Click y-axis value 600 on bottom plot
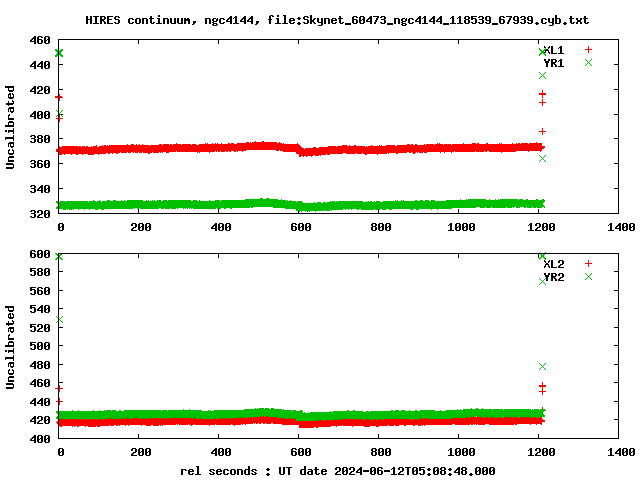 [40, 254]
